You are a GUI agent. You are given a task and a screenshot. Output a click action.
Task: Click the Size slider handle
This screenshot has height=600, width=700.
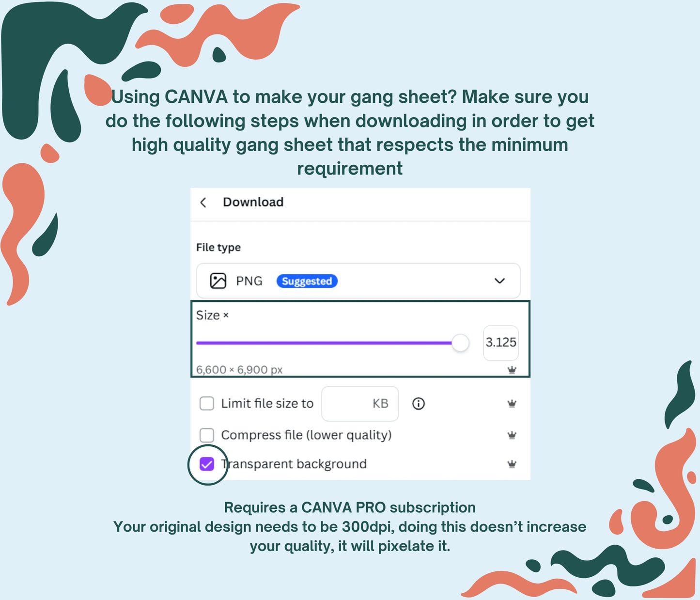point(460,343)
